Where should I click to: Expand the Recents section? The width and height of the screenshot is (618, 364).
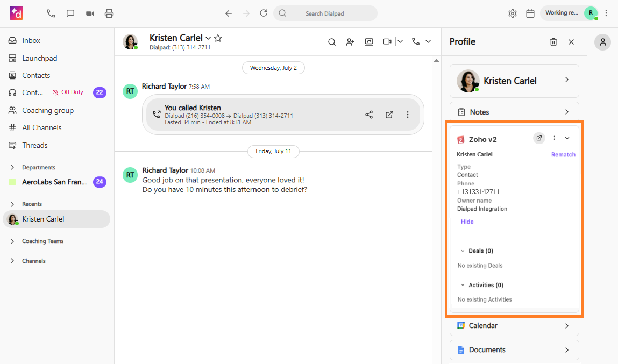coord(12,204)
